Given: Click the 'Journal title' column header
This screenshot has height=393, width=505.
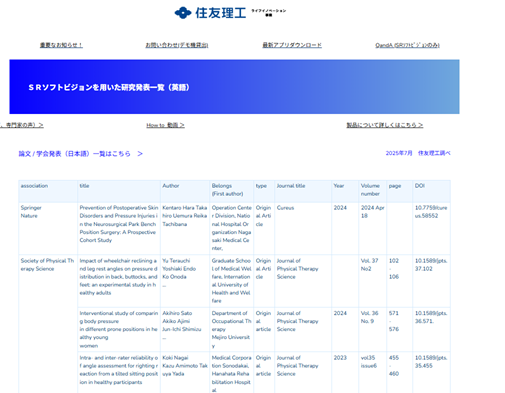Looking at the screenshot, I should pos(303,191).
